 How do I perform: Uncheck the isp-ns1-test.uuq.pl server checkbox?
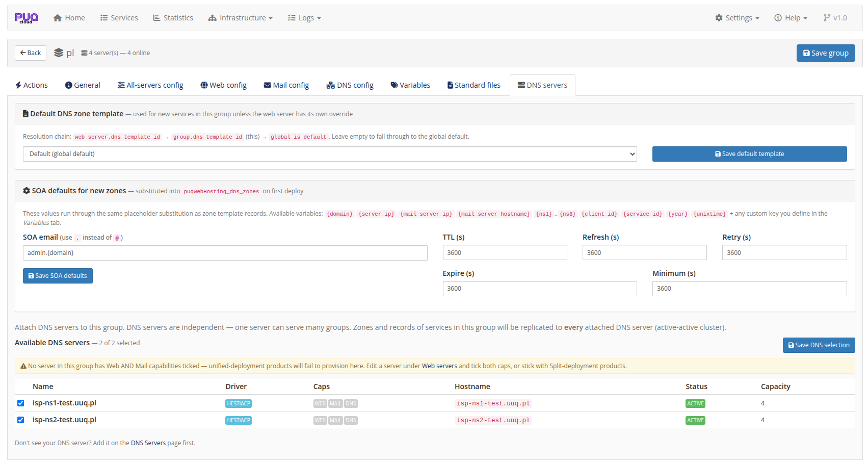(21, 403)
